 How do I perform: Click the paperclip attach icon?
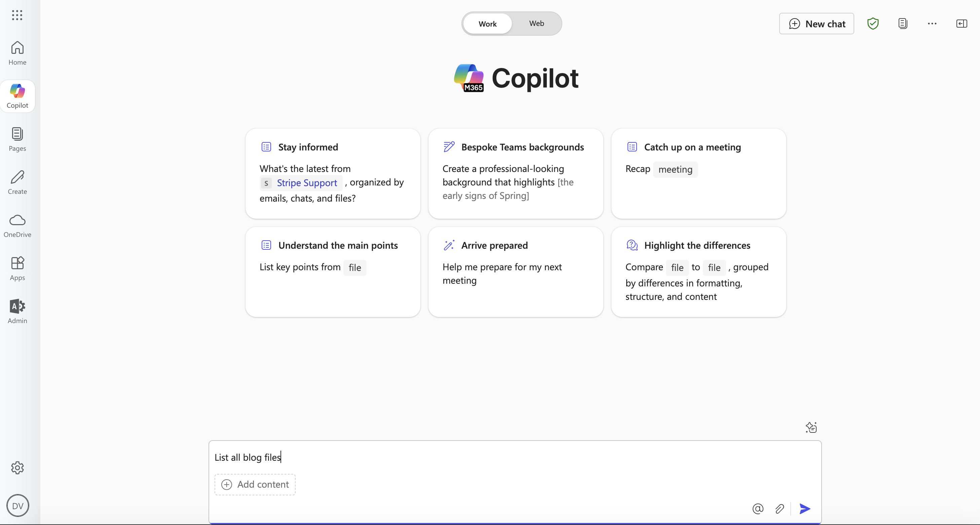(x=780, y=509)
